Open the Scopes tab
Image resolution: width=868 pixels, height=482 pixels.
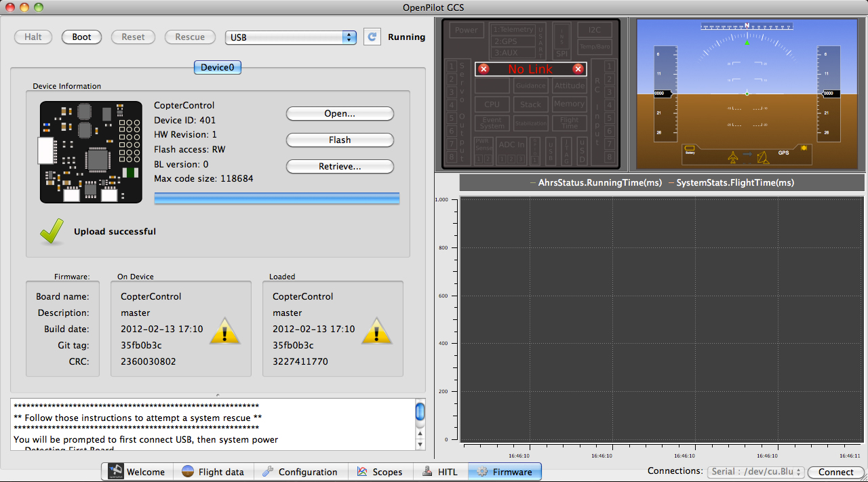(x=380, y=472)
